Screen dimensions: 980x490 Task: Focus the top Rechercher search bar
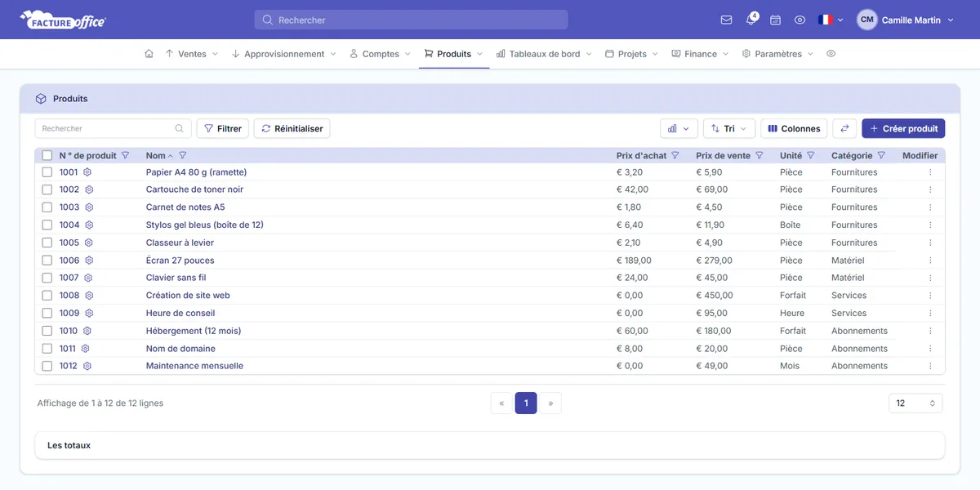tap(411, 20)
